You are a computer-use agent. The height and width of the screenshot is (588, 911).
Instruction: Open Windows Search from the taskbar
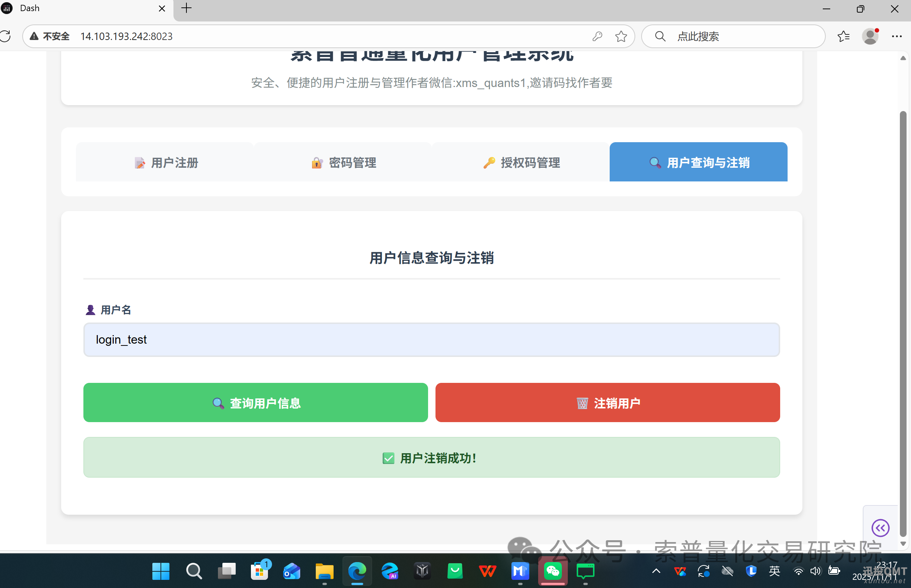tap(193, 571)
